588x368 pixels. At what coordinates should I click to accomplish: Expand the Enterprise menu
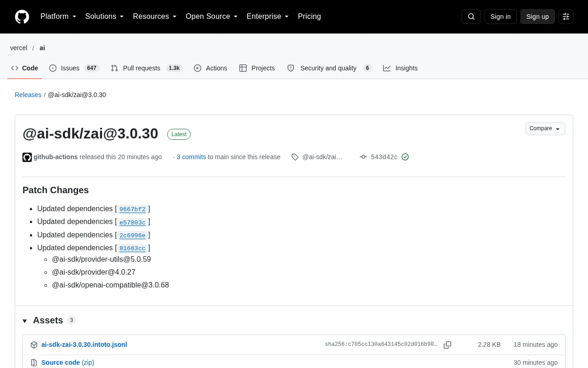pos(268,17)
